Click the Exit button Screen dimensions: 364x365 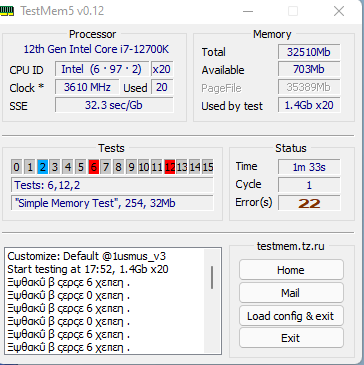(x=291, y=338)
